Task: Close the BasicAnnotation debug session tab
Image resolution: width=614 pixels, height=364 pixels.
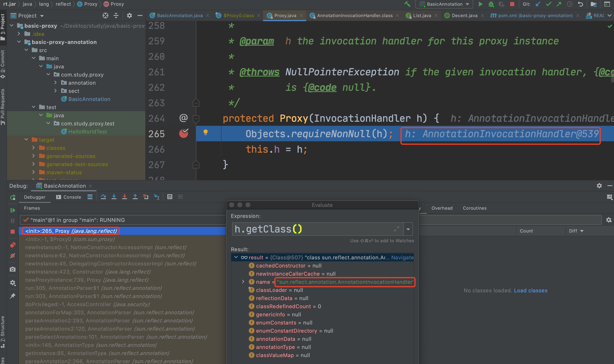Action: coord(90,186)
